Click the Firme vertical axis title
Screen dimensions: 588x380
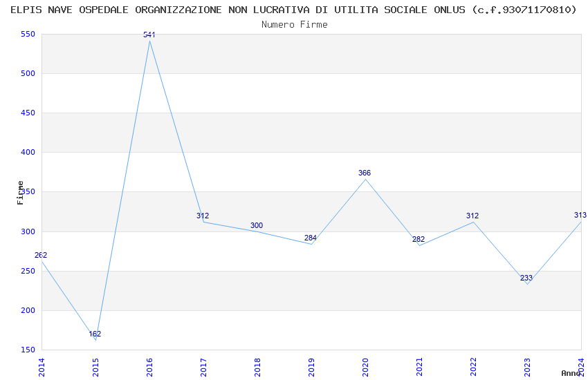tap(20, 193)
